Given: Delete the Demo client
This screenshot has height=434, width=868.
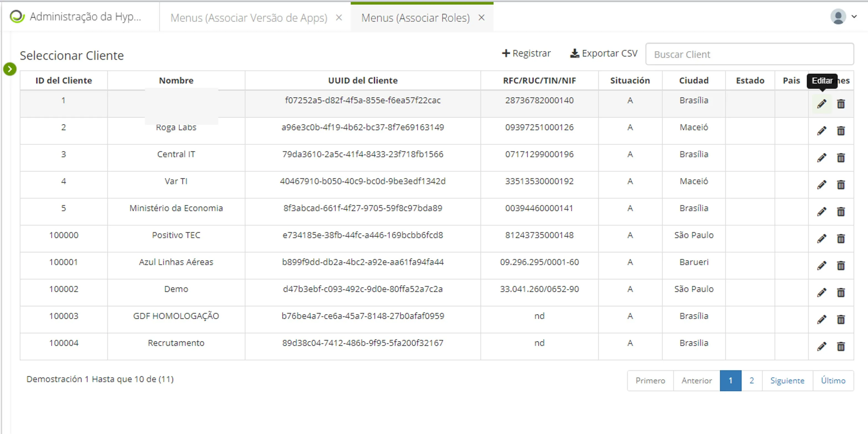Looking at the screenshot, I should (x=841, y=292).
